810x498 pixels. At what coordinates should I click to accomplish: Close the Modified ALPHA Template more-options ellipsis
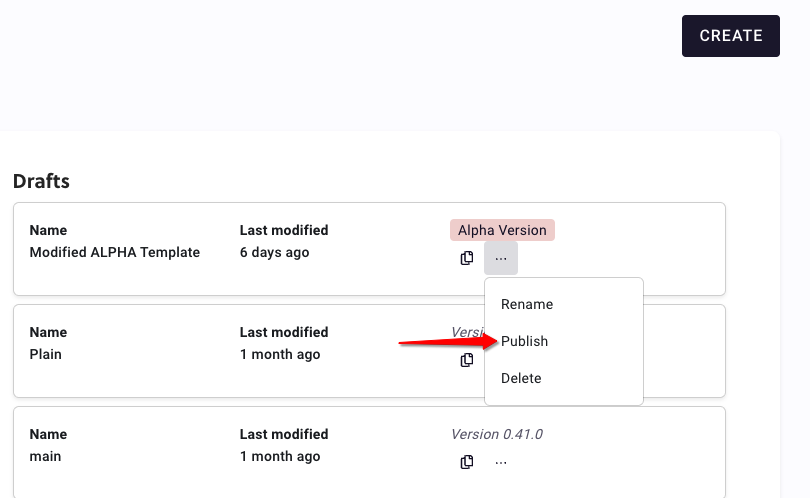tap(501, 258)
